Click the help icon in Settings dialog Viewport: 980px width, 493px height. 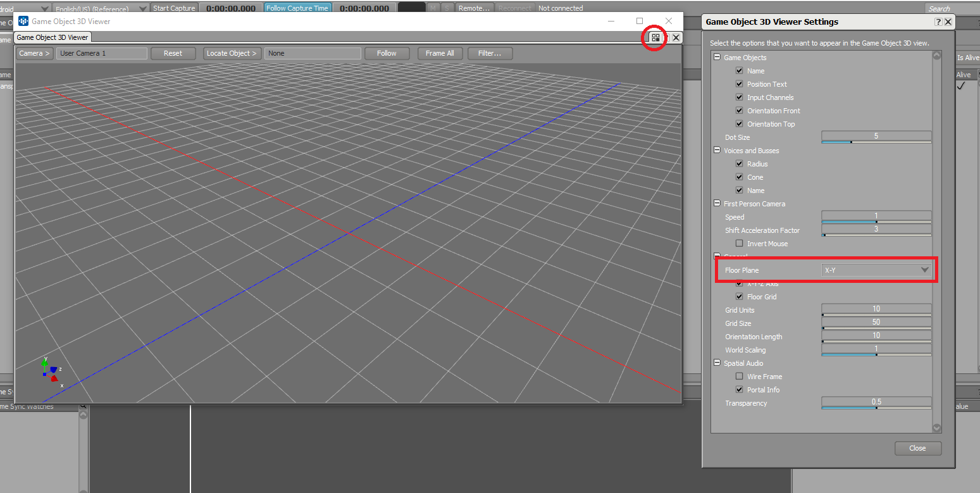938,22
